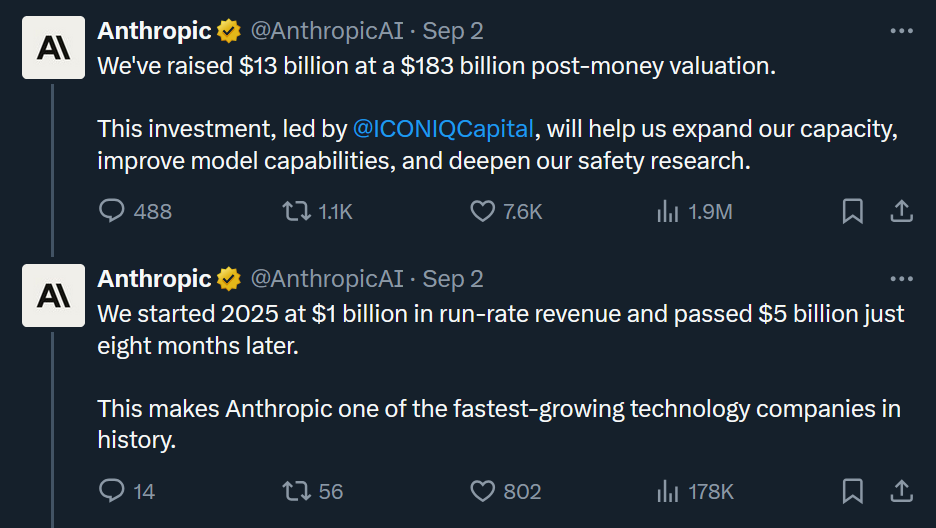The width and height of the screenshot is (936, 528).
Task: Click the Sep 2 timestamp on the second tweet
Action: [453, 279]
